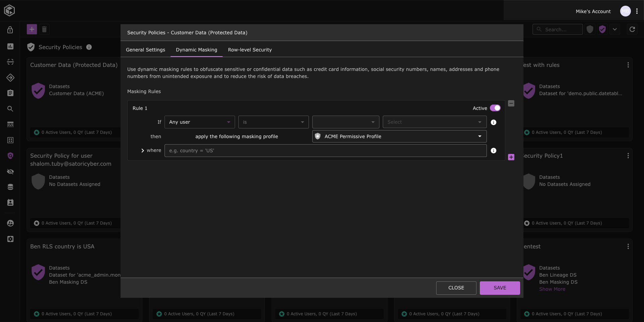This screenshot has height=322, width=644.
Task: Open the magnifier search icon in sidebar
Action: pos(10,109)
